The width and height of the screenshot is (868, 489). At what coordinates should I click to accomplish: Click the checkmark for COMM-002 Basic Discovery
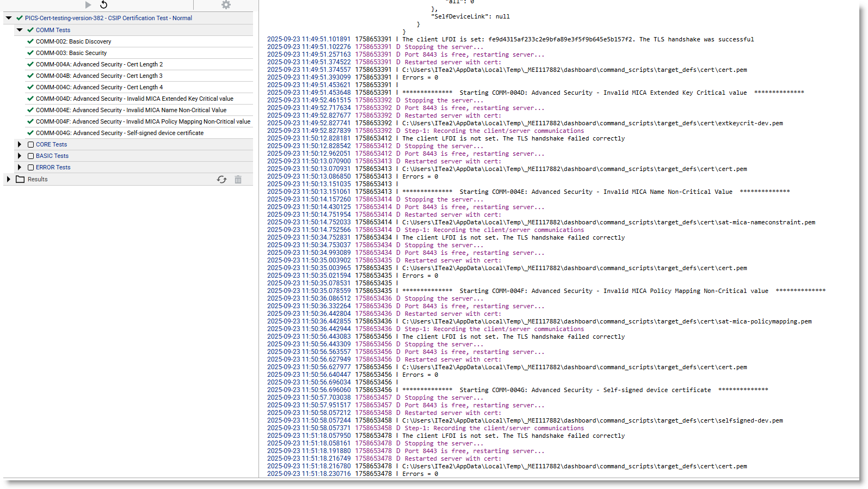click(30, 41)
